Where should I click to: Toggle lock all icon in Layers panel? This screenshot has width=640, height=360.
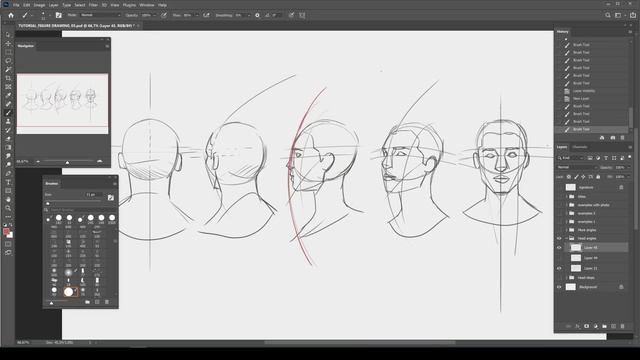coord(598,177)
